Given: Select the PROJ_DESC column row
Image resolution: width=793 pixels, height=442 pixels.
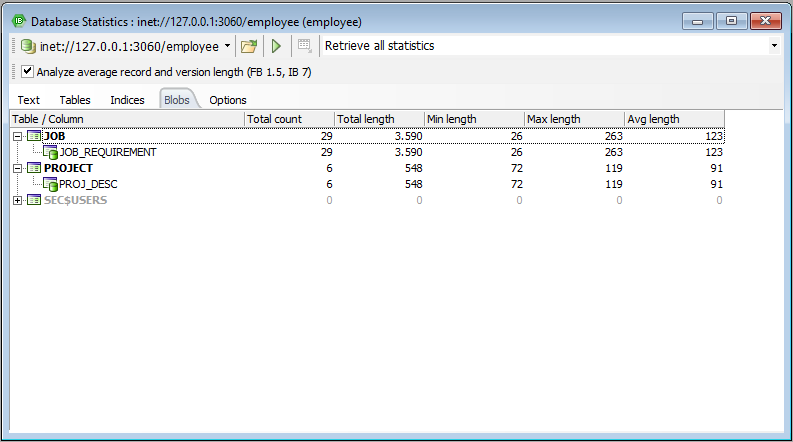Looking at the screenshot, I should (x=88, y=184).
